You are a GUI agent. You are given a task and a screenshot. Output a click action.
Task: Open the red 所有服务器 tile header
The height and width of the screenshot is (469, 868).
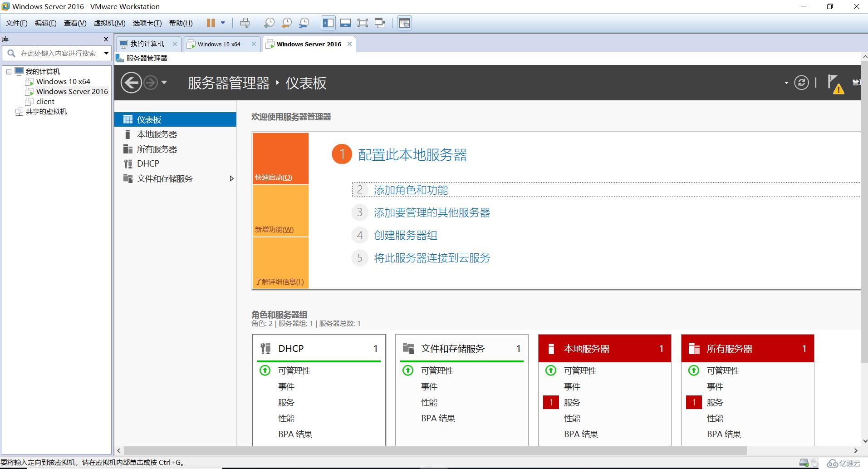pyautogui.click(x=748, y=348)
